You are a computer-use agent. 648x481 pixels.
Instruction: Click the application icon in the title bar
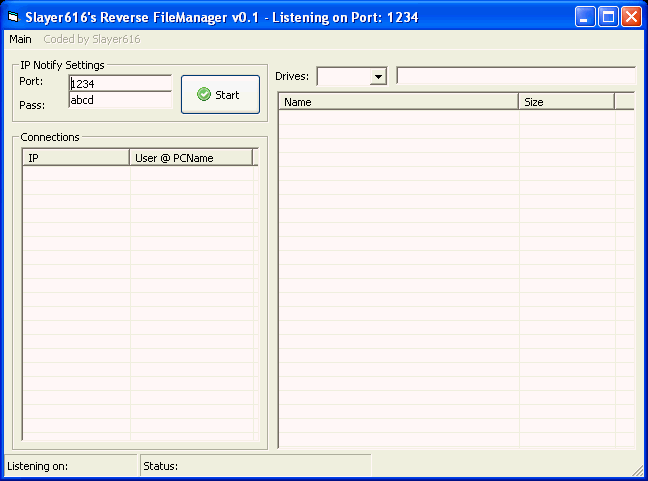(13, 17)
